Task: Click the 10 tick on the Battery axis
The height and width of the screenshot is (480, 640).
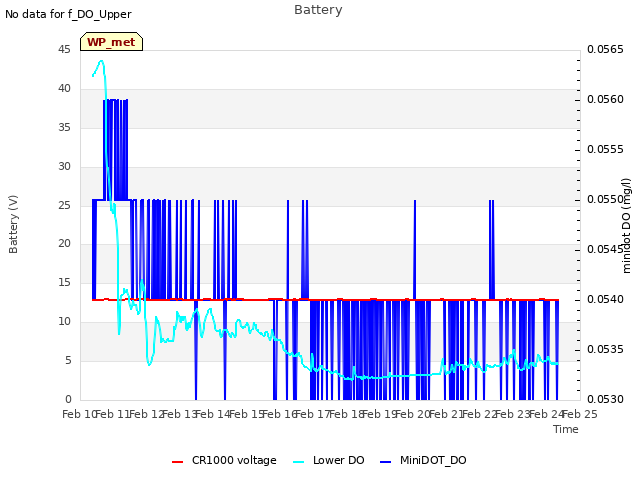Action: click(x=64, y=322)
